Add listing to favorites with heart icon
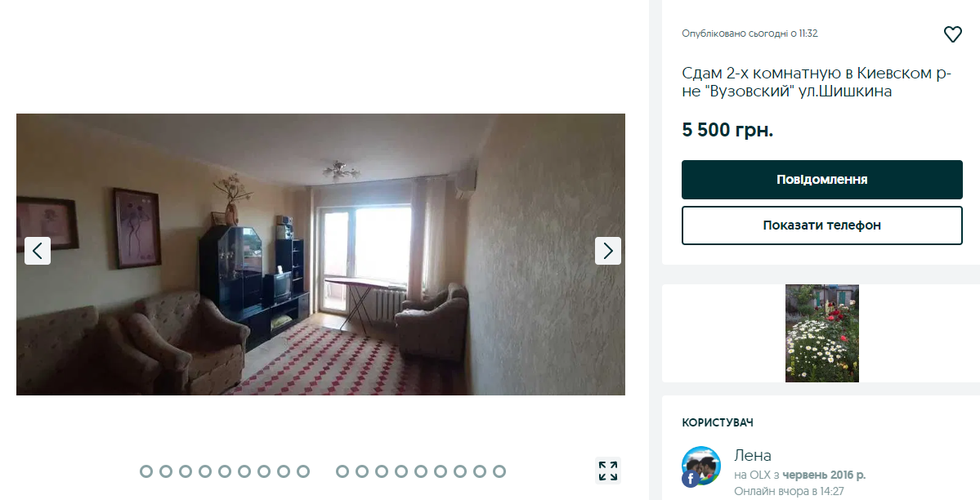The height and width of the screenshot is (500, 980). coord(952,33)
